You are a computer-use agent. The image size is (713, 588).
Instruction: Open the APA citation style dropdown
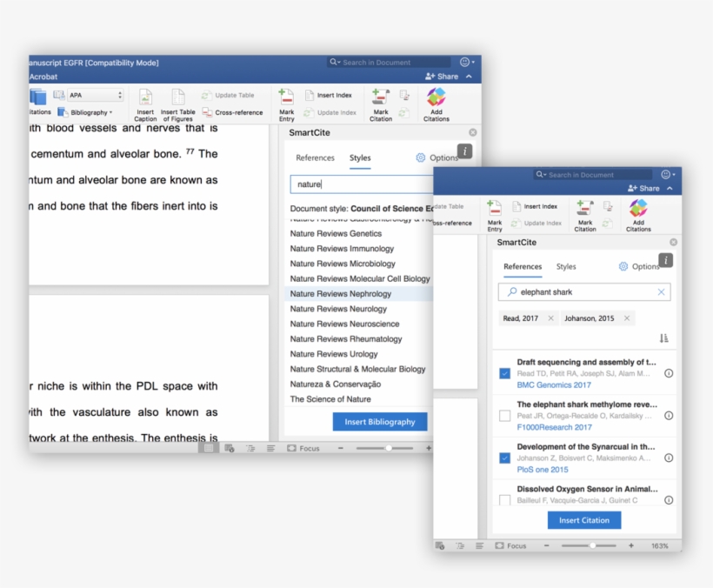96,96
